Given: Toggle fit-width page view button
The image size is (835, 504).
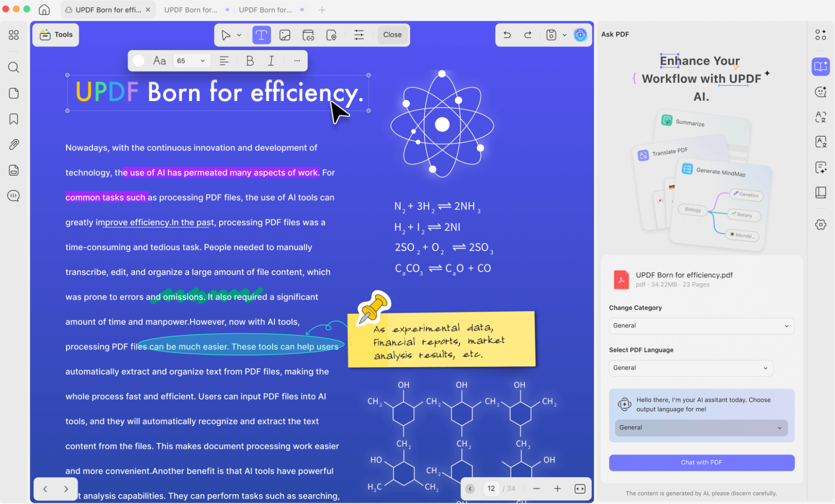Looking at the screenshot, I should click(580, 489).
